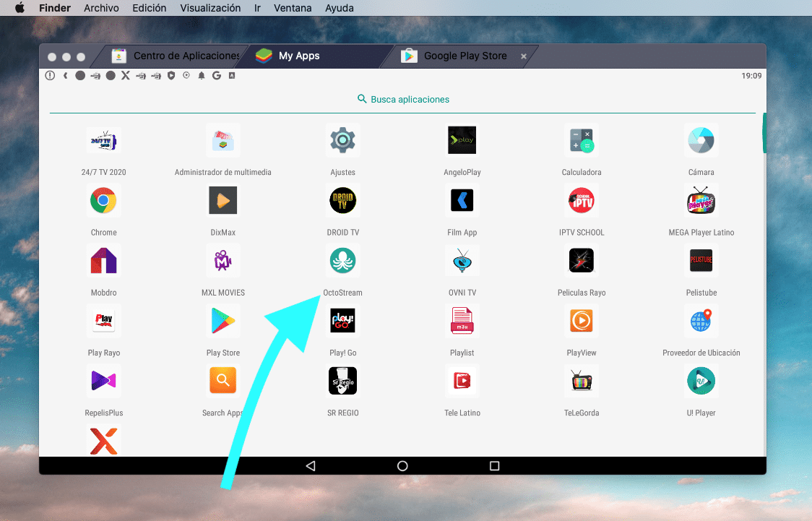
Task: Open Search Apps
Action: tap(223, 381)
